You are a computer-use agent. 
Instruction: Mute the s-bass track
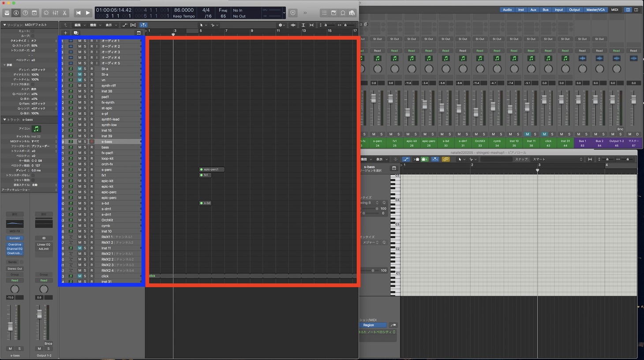80,142
